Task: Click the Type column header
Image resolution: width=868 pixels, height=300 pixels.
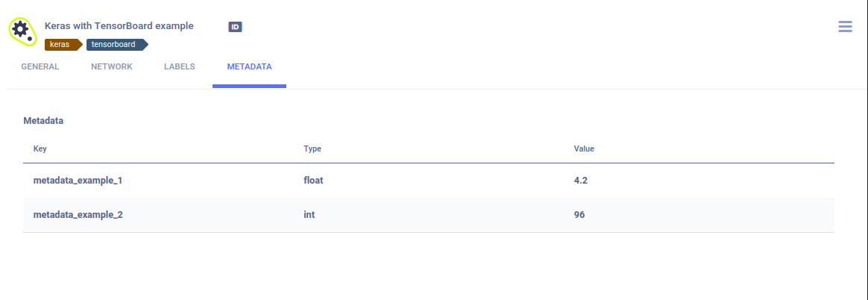Action: click(x=312, y=149)
